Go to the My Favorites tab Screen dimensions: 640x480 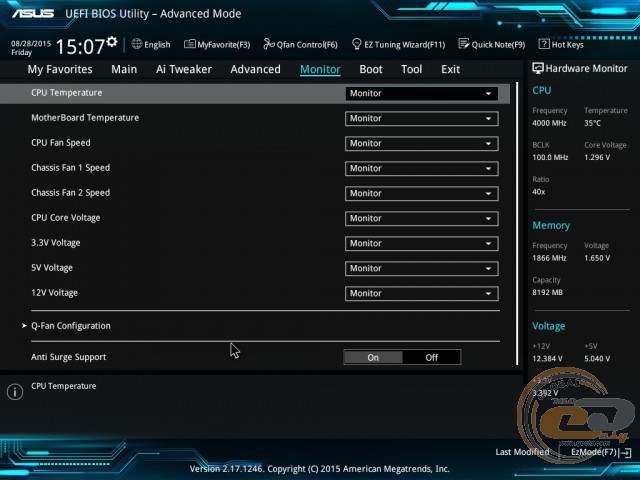tap(60, 69)
